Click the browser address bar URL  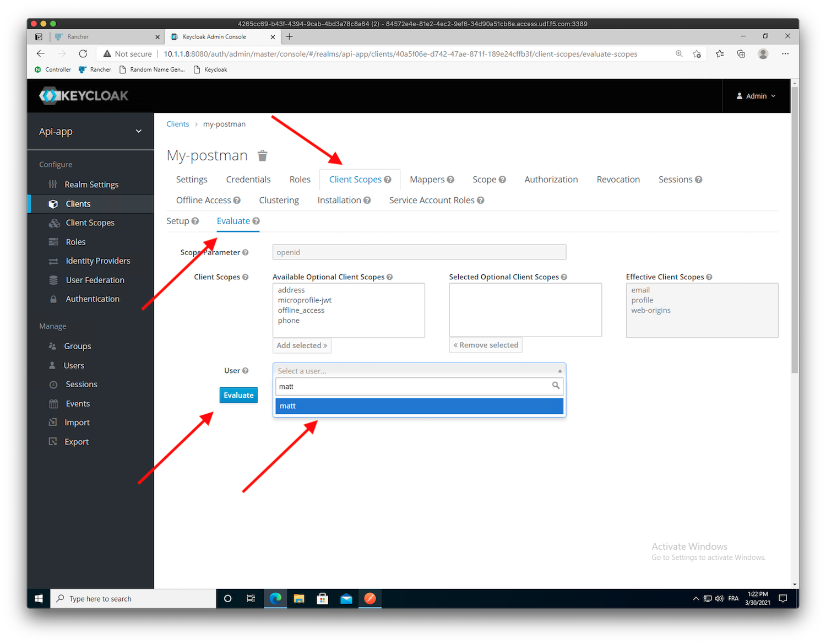click(x=400, y=54)
